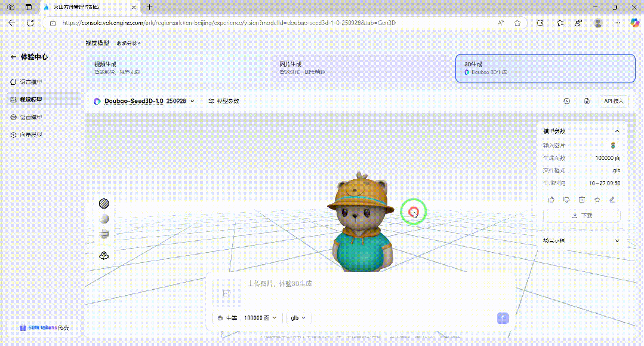Click the history clock icon
The image size is (644, 346).
(x=566, y=102)
